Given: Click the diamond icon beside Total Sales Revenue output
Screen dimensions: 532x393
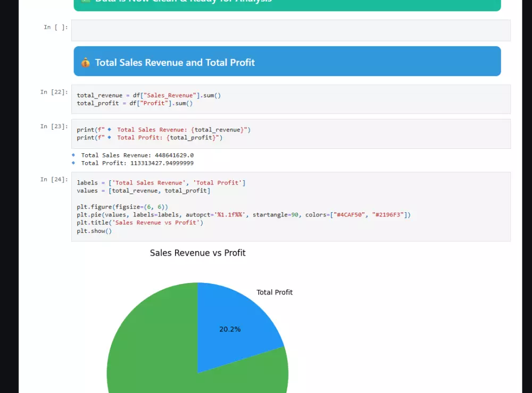Looking at the screenshot, I should pos(73,155).
